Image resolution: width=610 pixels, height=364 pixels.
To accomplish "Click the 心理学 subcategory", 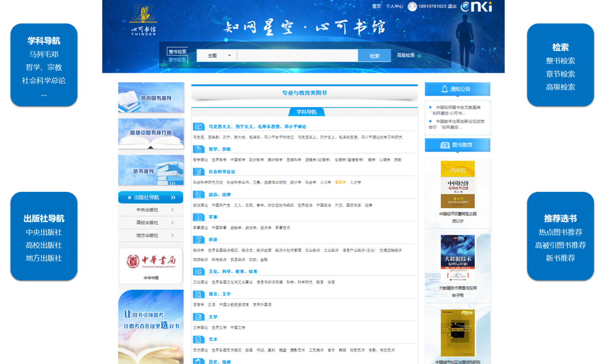I will [x=385, y=160].
